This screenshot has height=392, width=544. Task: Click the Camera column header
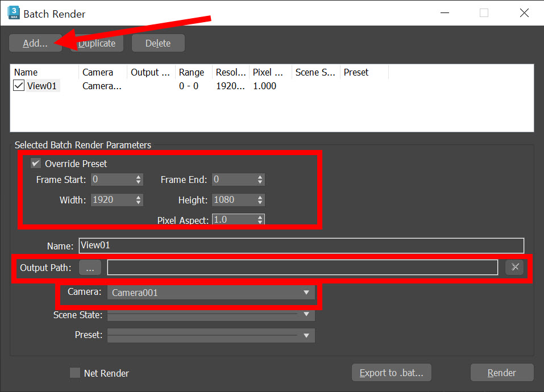(x=103, y=72)
